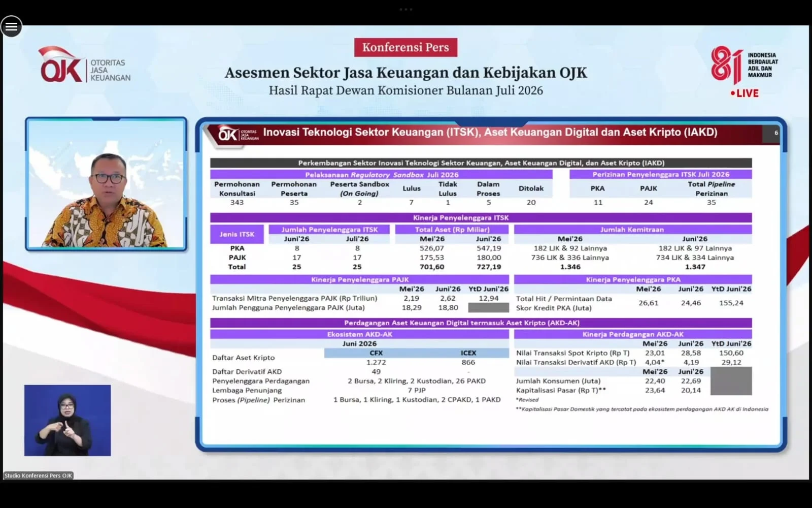
Task: Click the PAJK user count 18,80
Action: (448, 307)
